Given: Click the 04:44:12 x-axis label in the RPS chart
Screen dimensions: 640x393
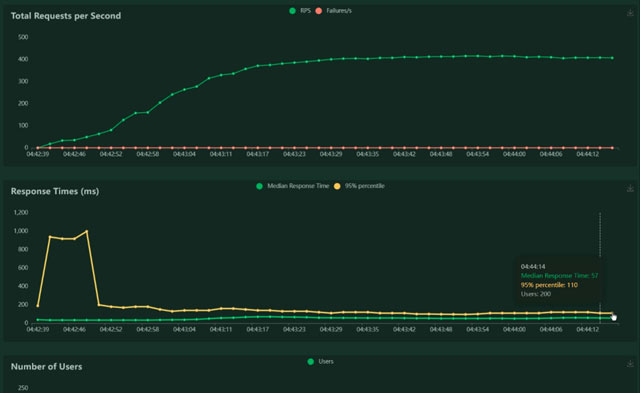Looking at the screenshot, I should (588, 154).
